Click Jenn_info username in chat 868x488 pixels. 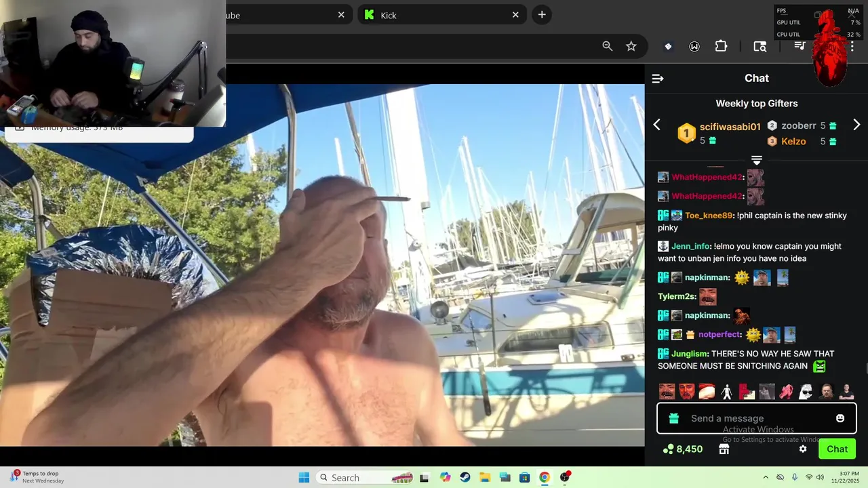tap(690, 246)
